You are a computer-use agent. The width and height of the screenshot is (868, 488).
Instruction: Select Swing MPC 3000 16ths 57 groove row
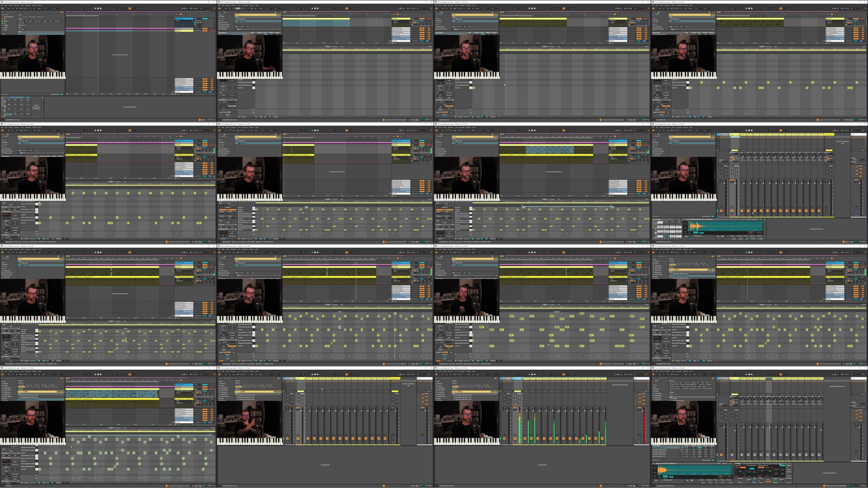683,448
